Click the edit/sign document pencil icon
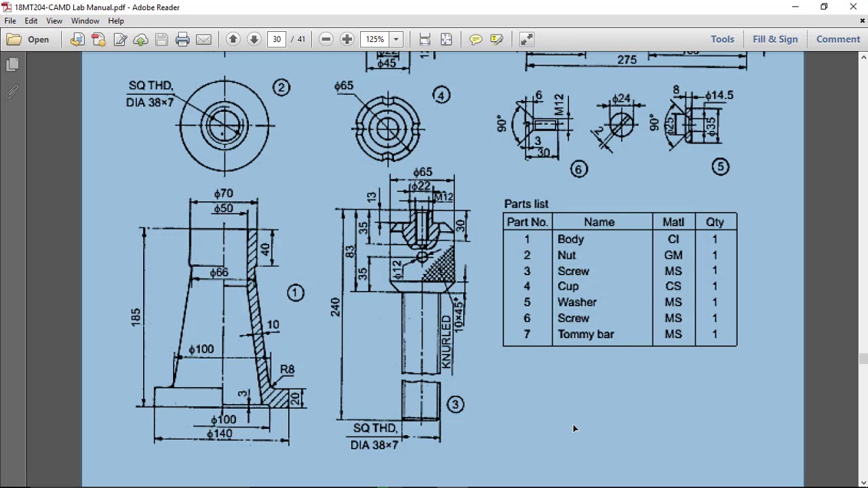 (120, 39)
